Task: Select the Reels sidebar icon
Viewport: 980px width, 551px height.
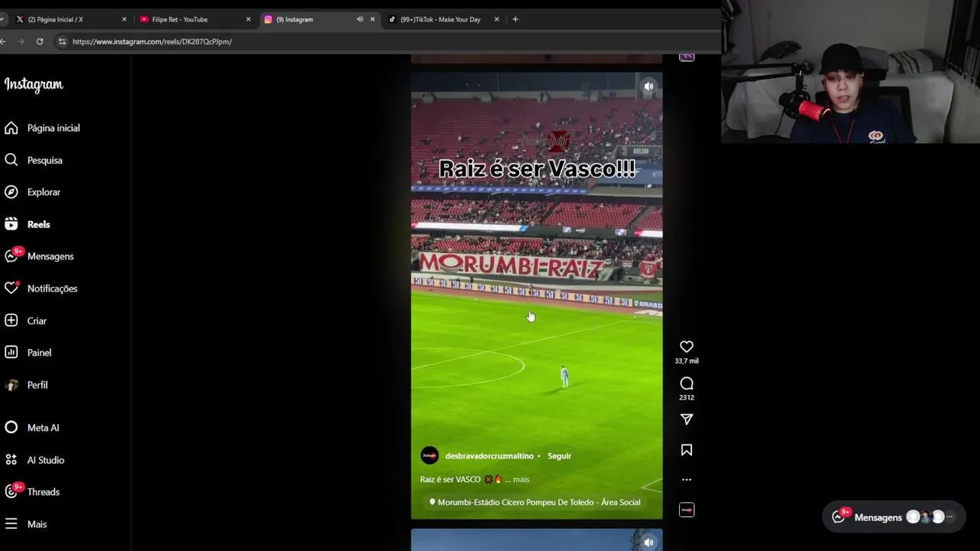Action: pyautogui.click(x=11, y=224)
